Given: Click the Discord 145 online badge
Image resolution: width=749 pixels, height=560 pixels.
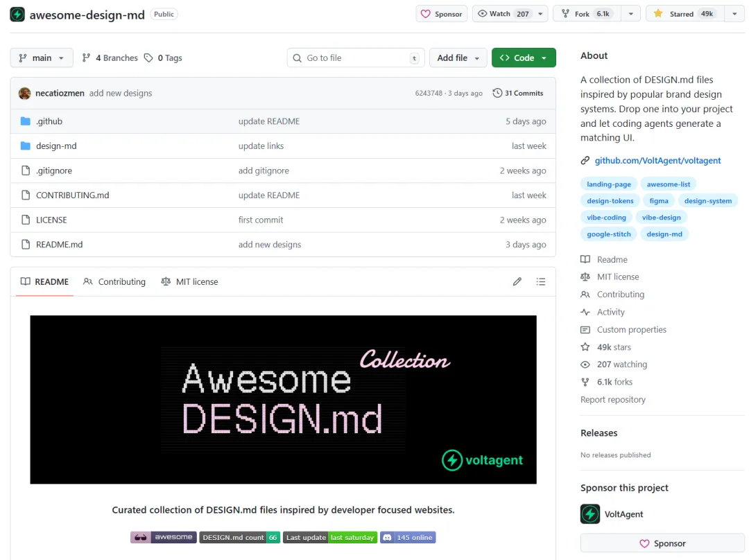Looking at the screenshot, I should (x=408, y=537).
